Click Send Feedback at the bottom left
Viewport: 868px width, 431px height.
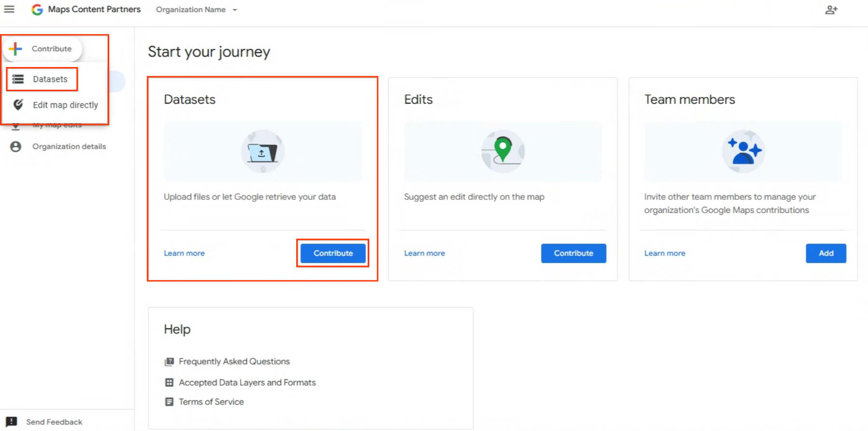54,422
